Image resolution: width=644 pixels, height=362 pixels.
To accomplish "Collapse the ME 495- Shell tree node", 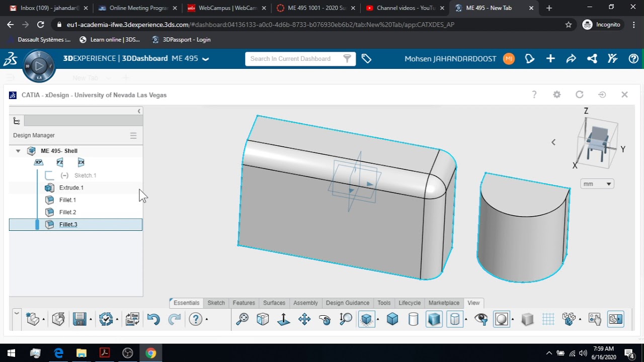I will point(18,151).
